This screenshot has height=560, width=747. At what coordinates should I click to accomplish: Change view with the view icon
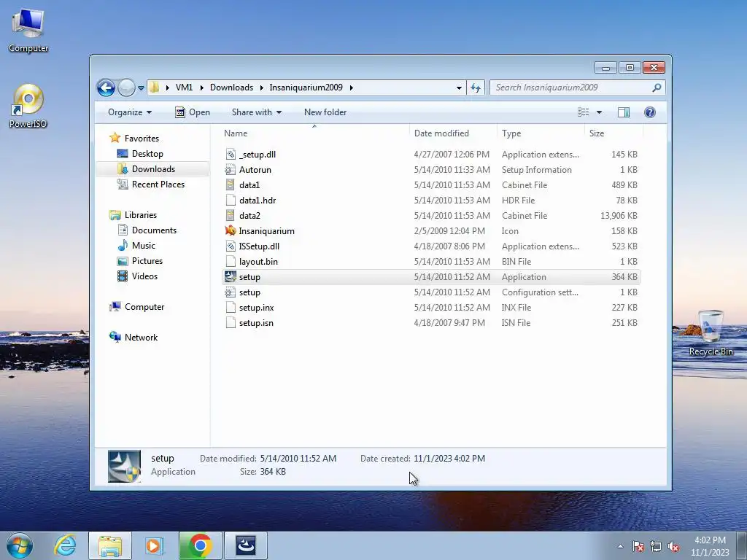(x=584, y=112)
